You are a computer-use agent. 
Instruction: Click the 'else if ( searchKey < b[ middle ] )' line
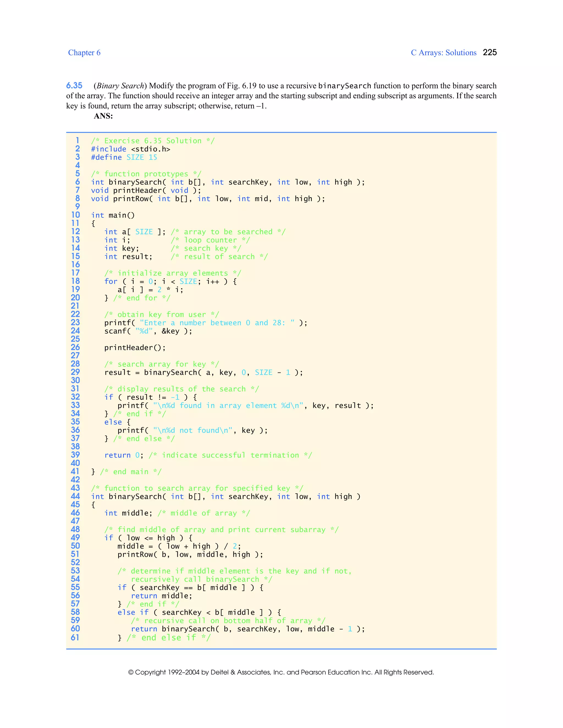click(199, 612)
